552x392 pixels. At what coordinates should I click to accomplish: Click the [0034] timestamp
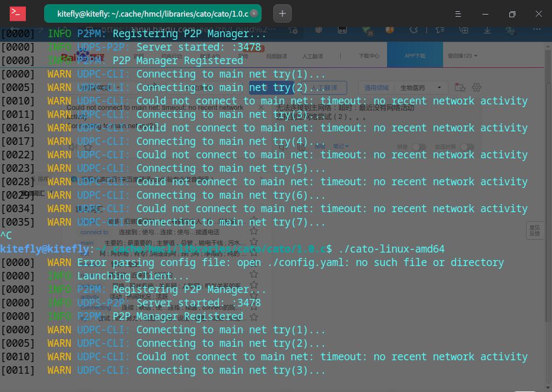(18, 209)
